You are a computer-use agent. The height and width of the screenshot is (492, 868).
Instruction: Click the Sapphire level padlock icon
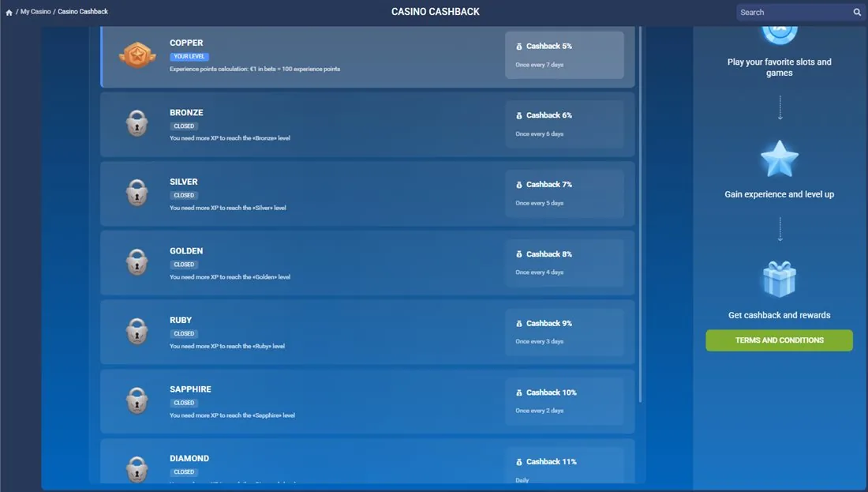coord(137,400)
